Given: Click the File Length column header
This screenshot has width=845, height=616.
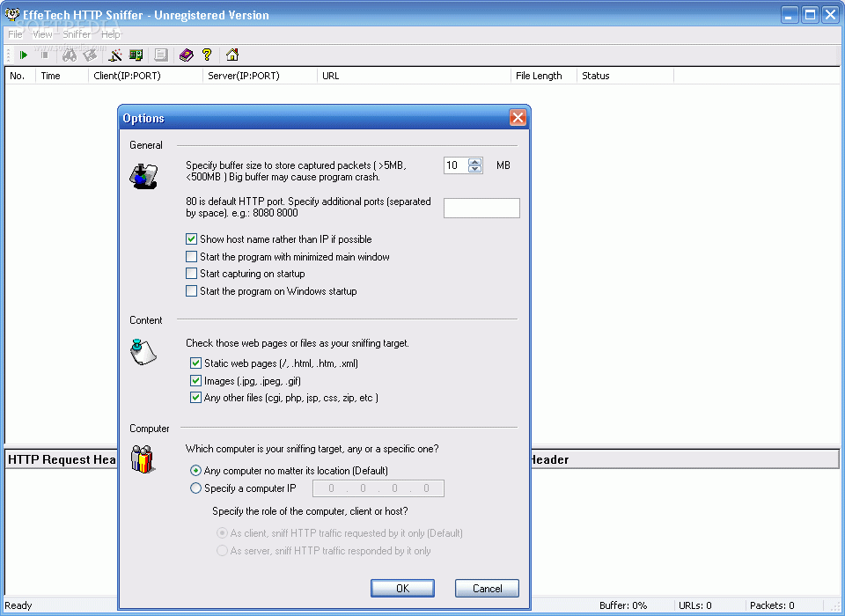Looking at the screenshot, I should [544, 76].
